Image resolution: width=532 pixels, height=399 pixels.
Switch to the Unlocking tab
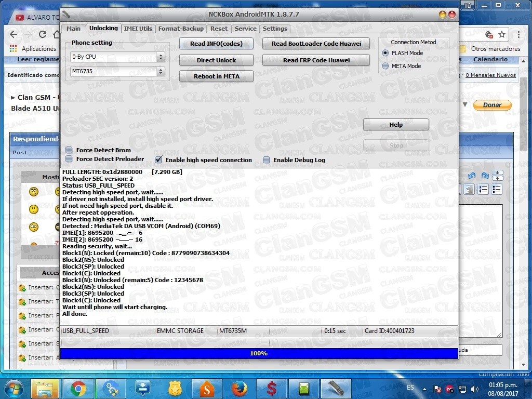click(103, 28)
